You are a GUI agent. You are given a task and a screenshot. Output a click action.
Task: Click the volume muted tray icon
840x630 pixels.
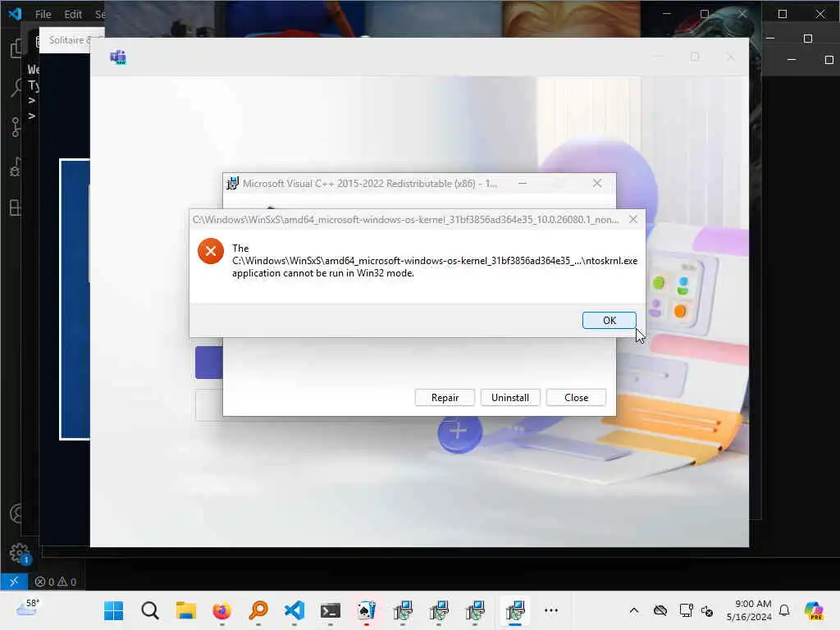click(x=707, y=610)
